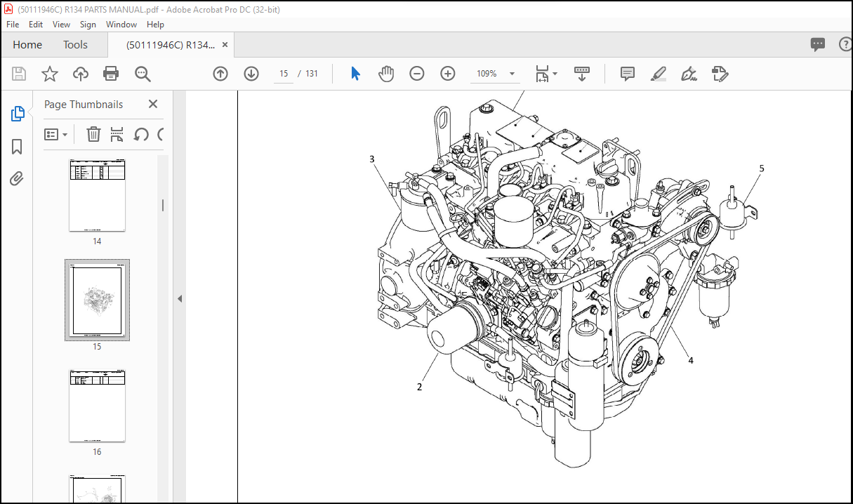This screenshot has height=504, width=853.
Task: Open the View menu
Action: [x=62, y=24]
